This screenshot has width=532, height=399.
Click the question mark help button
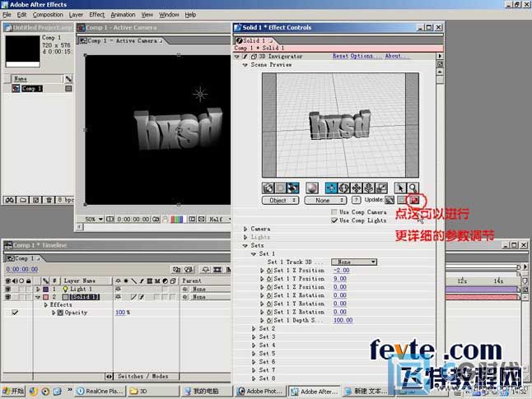pyautogui.click(x=356, y=200)
